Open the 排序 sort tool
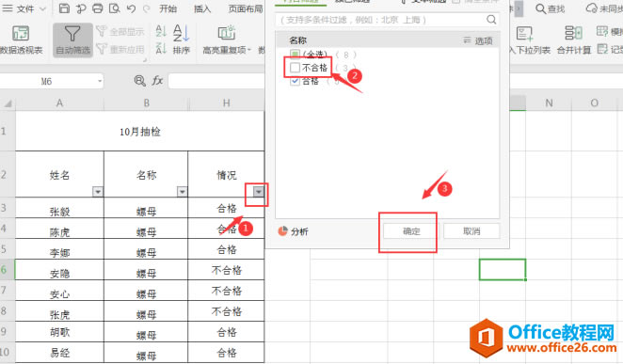Screen dimensions: 623x364 coord(182,40)
